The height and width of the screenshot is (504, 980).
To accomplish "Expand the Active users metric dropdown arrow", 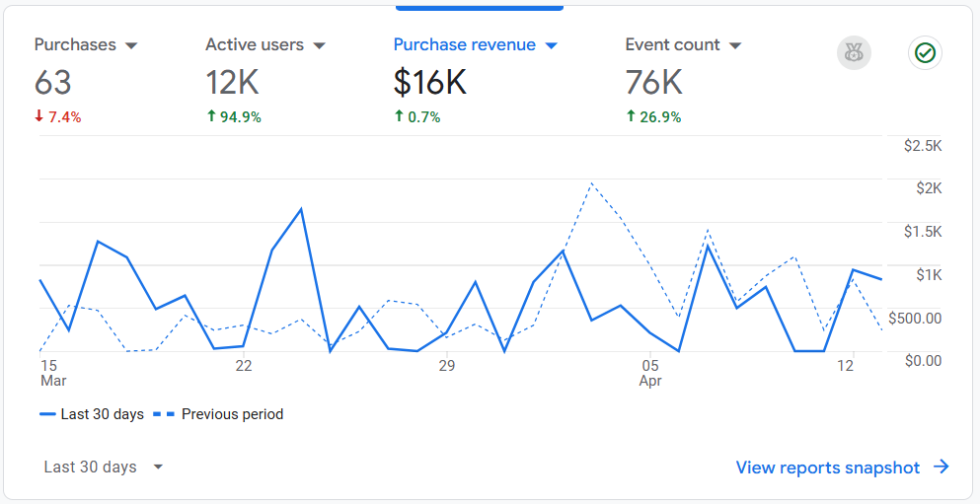I will pos(319,45).
